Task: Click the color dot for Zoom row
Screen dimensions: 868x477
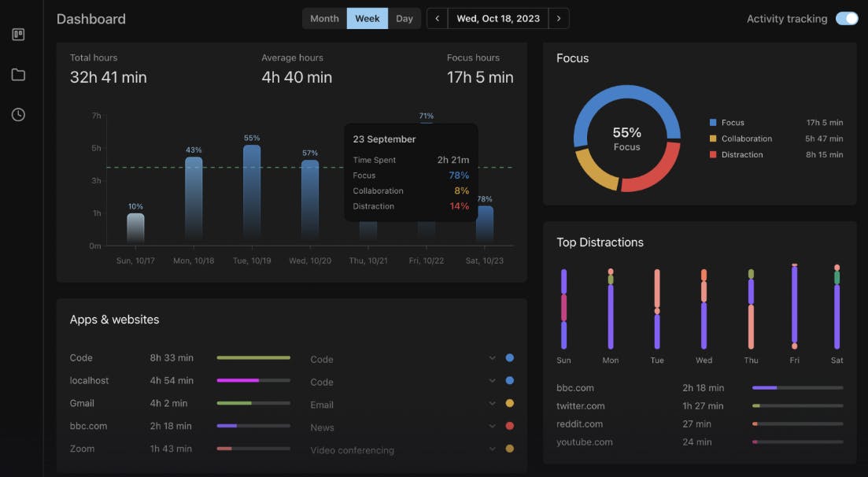Action: coord(510,449)
